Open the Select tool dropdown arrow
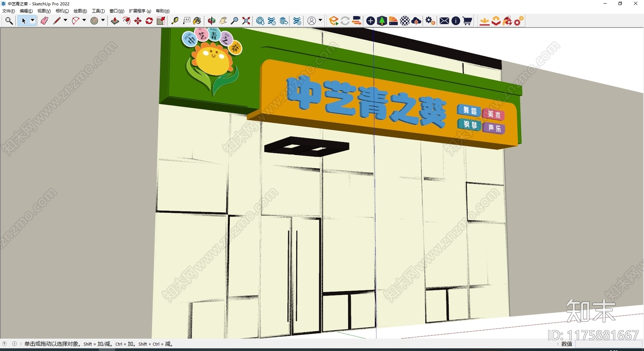Screen dimensions: 644x351 tap(33, 21)
